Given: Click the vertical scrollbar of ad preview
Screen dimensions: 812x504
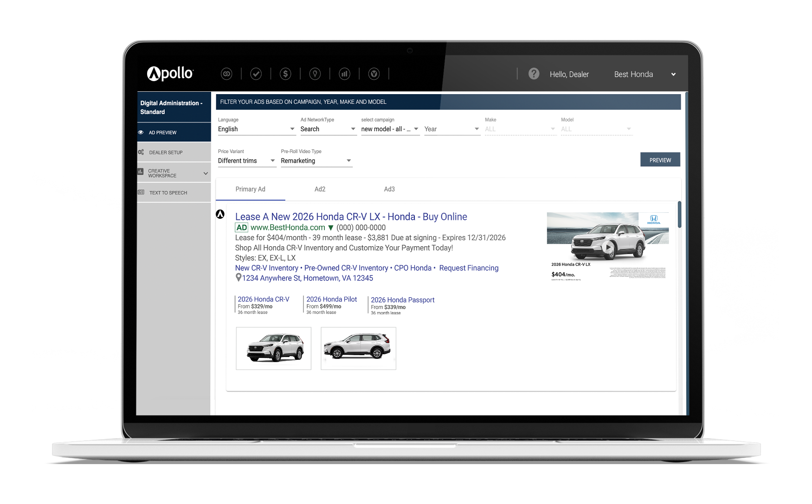Looking at the screenshot, I should coord(679,215).
